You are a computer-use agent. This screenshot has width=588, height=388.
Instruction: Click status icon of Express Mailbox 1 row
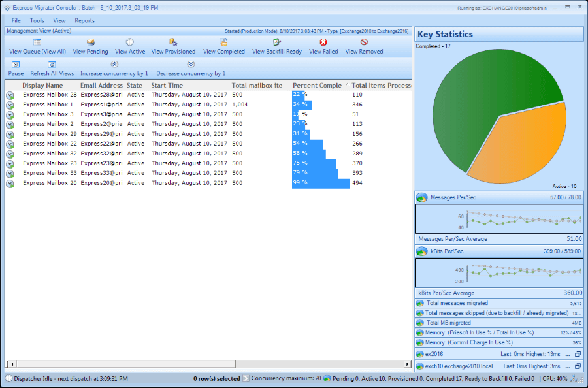[10, 105]
